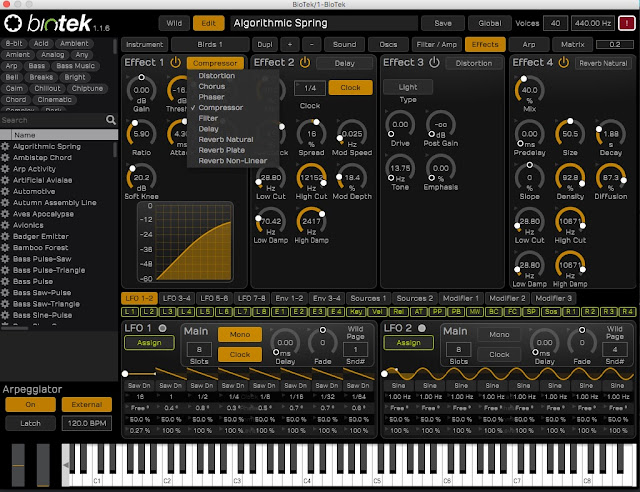This screenshot has width=640, height=492.
Task: Click the plus button beside Dupl
Action: [x=290, y=45]
